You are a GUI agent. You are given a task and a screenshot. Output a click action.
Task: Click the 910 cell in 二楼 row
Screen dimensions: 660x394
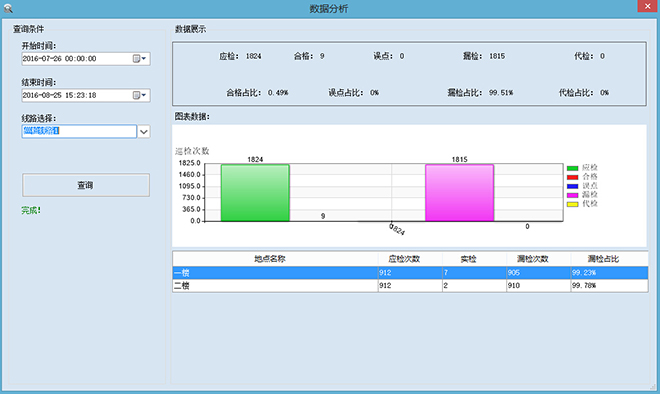[x=538, y=285]
